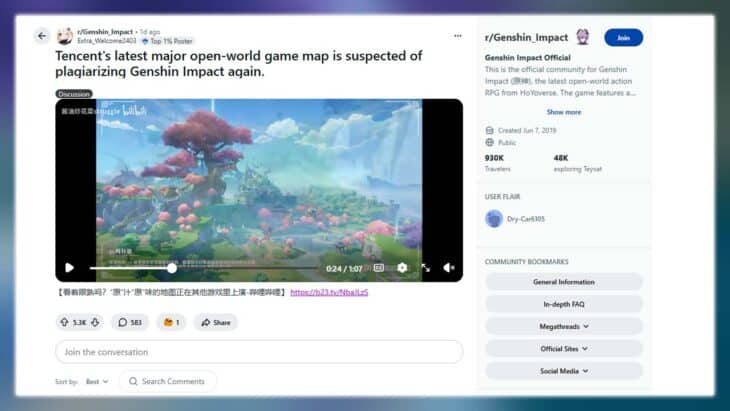Click the back arrow button
The image size is (730, 411).
[x=42, y=36]
